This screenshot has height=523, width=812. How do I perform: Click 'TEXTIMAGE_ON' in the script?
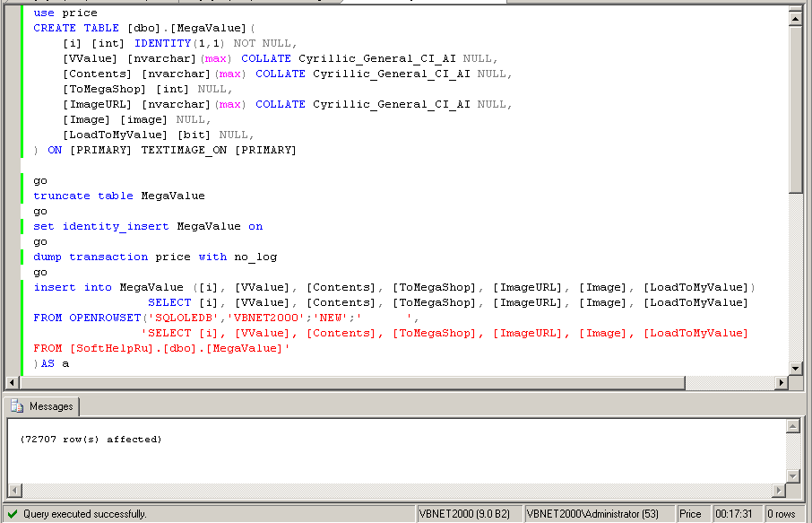(184, 151)
